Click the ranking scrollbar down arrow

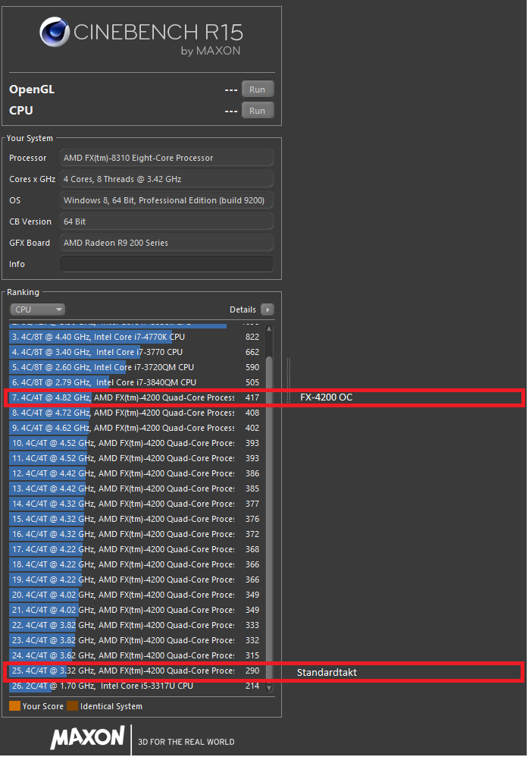(268, 687)
